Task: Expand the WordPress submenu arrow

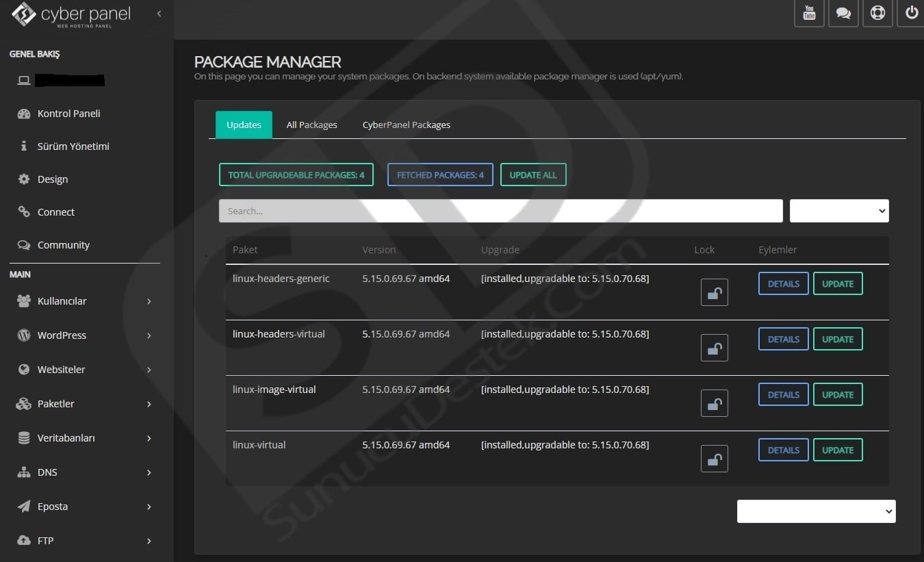Action: 149,335
